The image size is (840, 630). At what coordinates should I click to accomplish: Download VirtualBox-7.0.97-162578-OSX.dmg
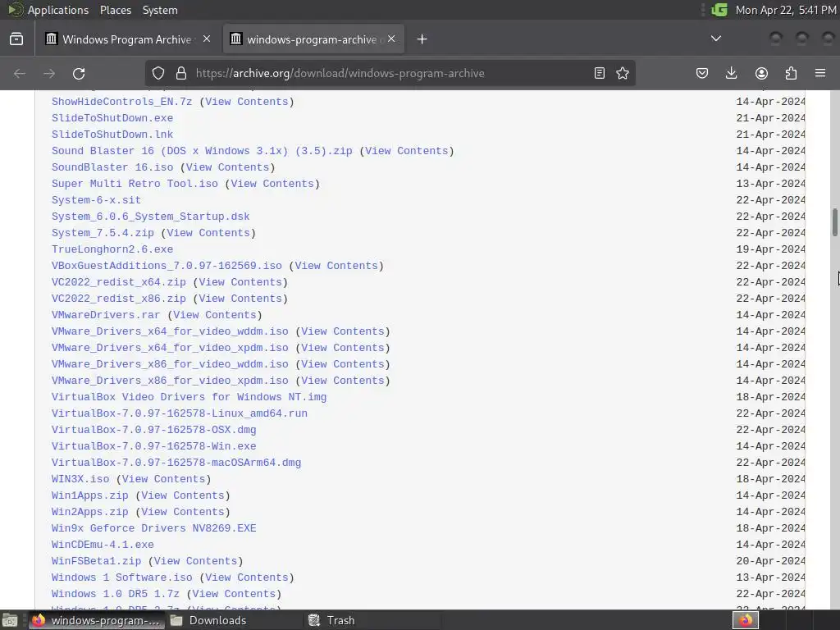click(153, 430)
